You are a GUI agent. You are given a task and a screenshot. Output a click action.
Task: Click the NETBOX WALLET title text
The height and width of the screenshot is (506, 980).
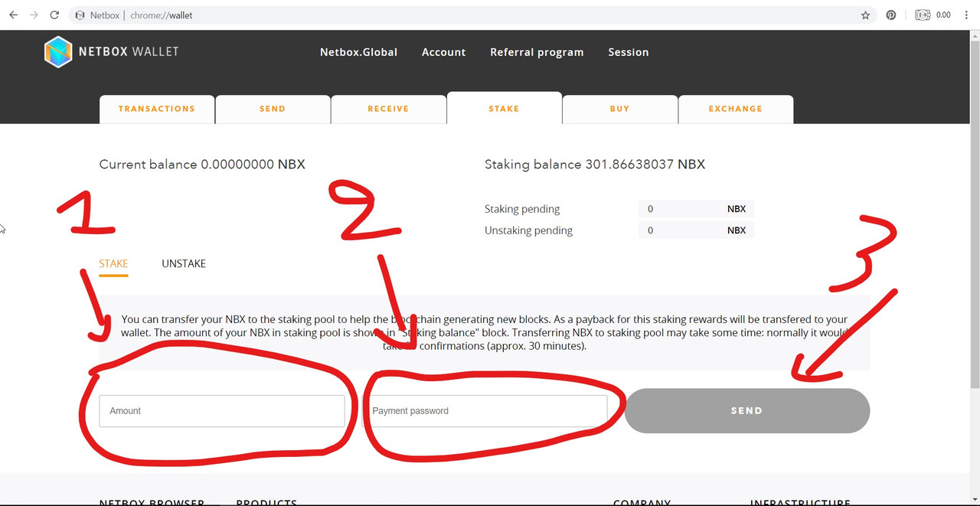click(129, 51)
